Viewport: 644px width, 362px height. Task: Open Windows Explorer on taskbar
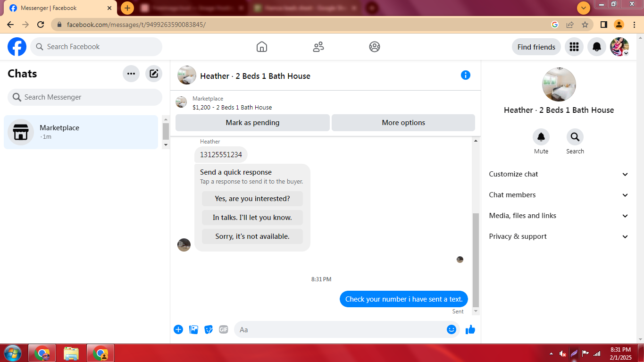pos(71,353)
